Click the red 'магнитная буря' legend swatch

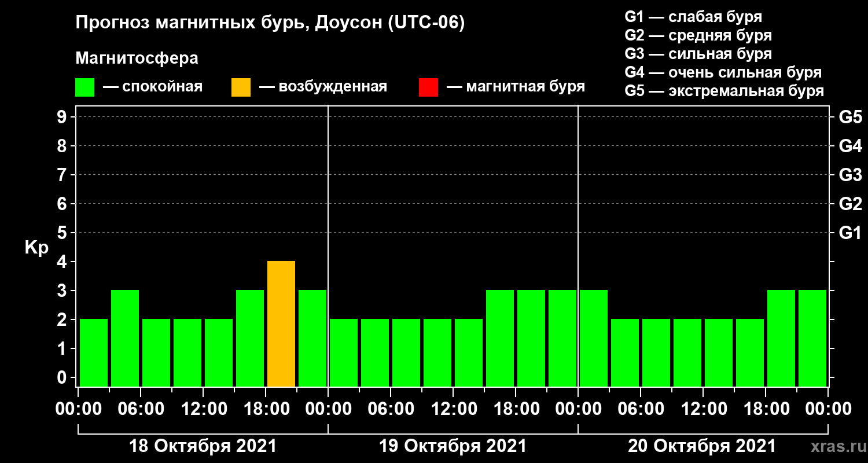coord(428,87)
